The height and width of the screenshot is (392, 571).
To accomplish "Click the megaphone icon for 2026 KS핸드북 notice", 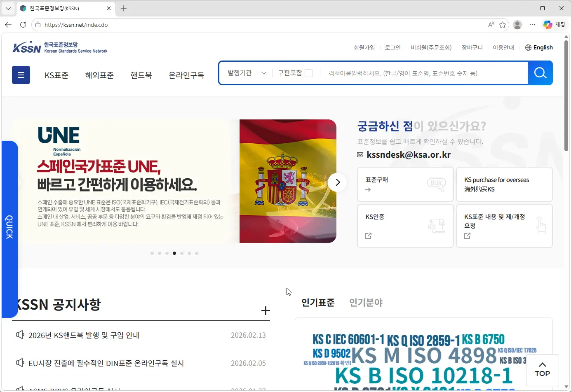I will pos(20,335).
